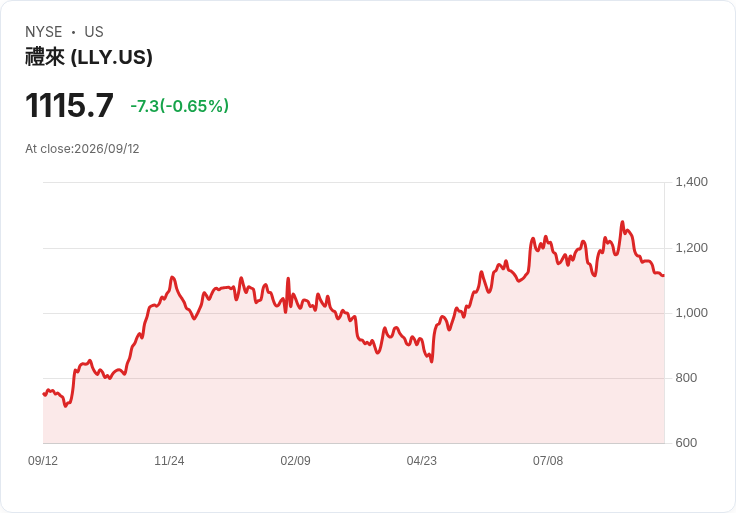Viewport: 736px width, 513px height.
Task: Click the NYSE exchange label
Action: tap(44, 32)
